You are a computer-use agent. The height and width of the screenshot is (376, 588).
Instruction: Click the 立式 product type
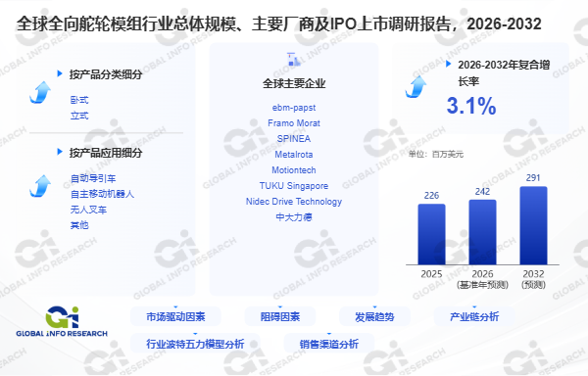click(x=79, y=116)
